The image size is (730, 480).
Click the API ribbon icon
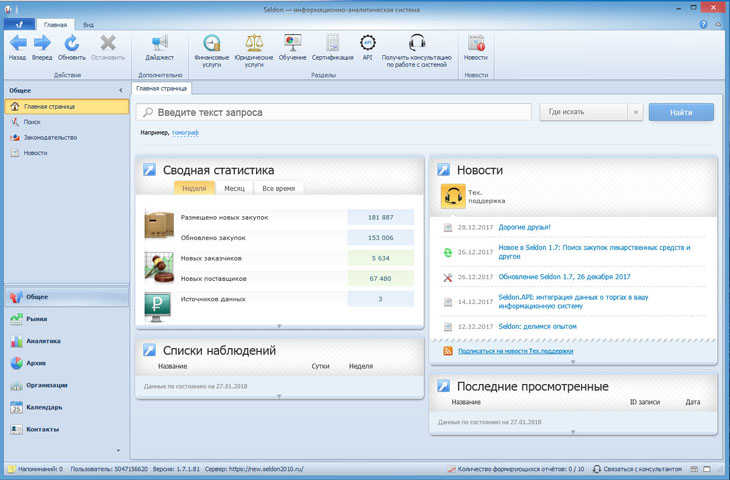tap(367, 43)
